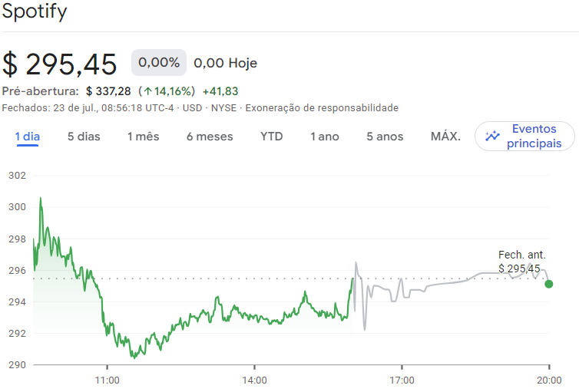
Task: View the 5 anos chart range
Action: (x=385, y=137)
